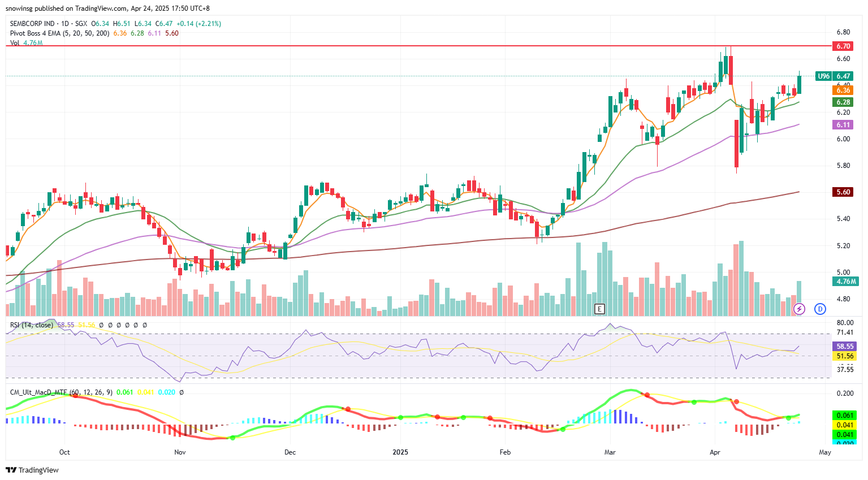This screenshot has width=868, height=480.
Task: Click the 6.00 price scale label
Action: coord(843,139)
